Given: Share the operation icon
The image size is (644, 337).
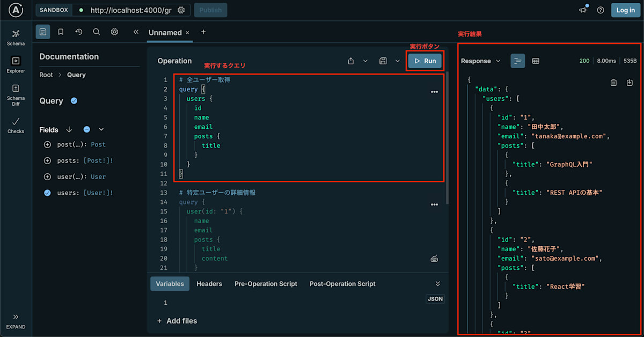Looking at the screenshot, I should pos(351,61).
